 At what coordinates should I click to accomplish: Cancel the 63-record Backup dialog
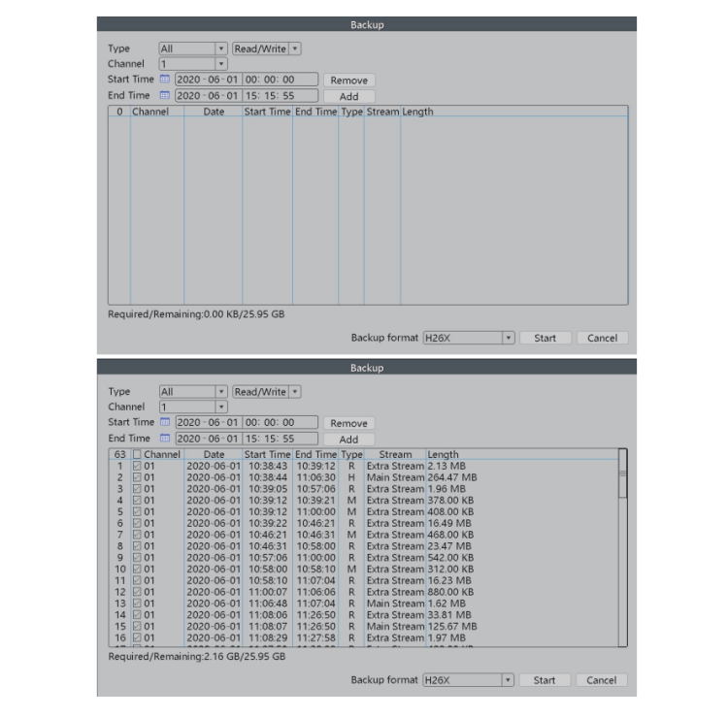click(x=602, y=680)
